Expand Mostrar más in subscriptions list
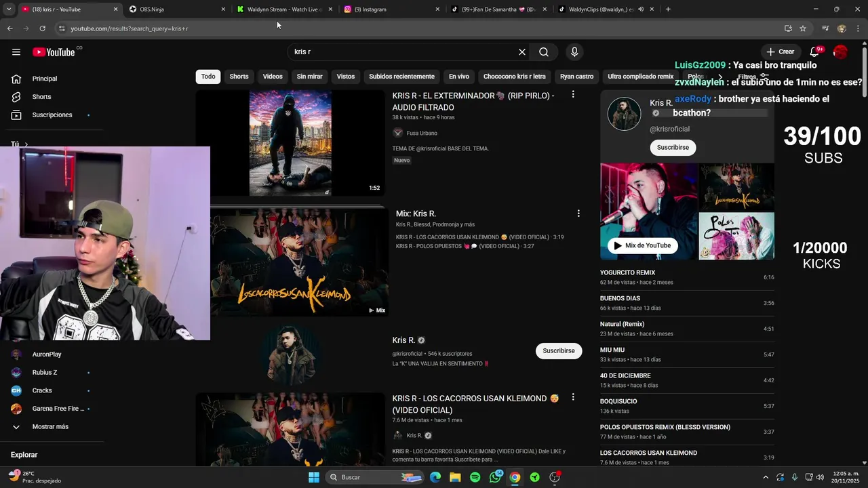Image resolution: width=868 pixels, height=488 pixels. click(52, 427)
